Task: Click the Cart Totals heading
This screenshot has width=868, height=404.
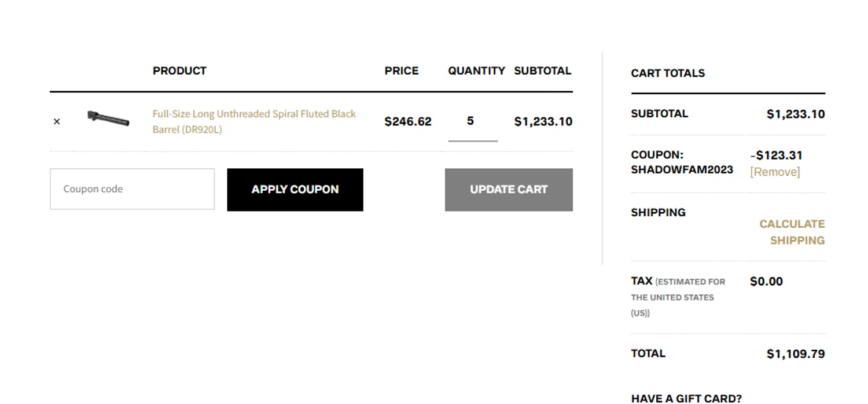Action: [x=668, y=73]
